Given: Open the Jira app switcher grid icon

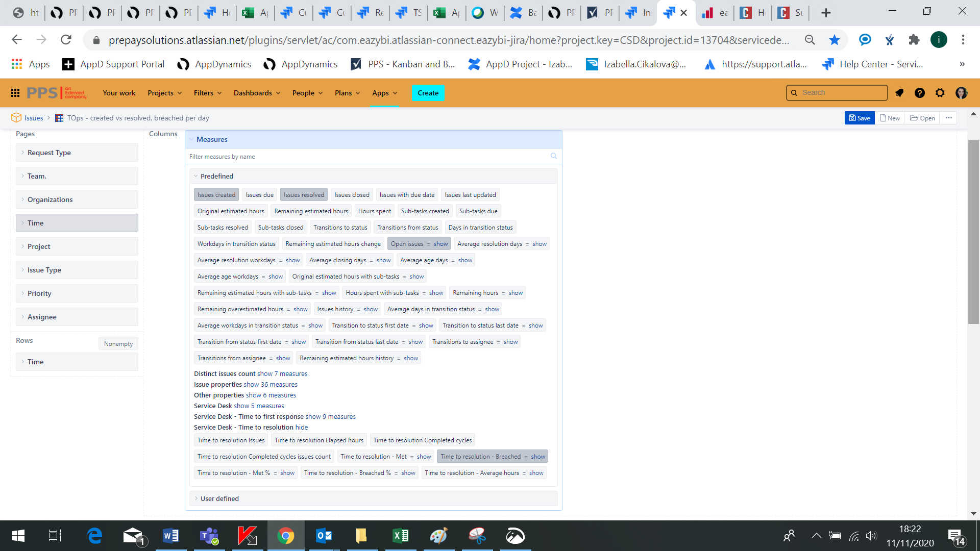Looking at the screenshot, I should pos(15,93).
